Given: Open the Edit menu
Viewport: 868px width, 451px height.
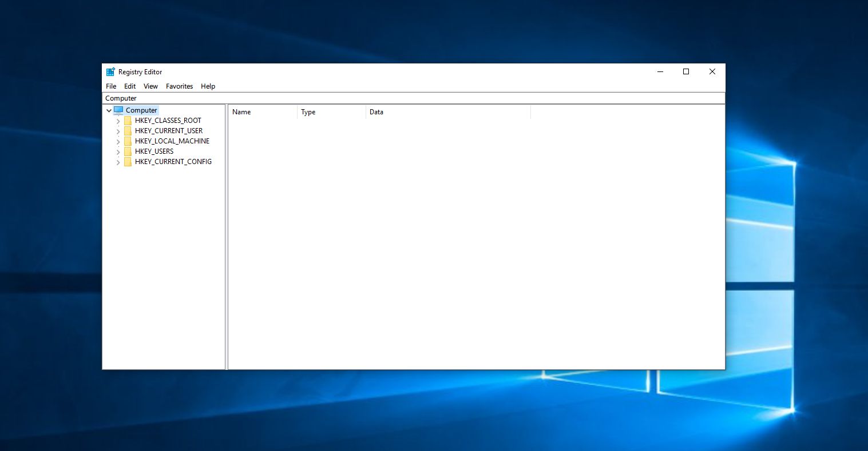Looking at the screenshot, I should point(130,86).
